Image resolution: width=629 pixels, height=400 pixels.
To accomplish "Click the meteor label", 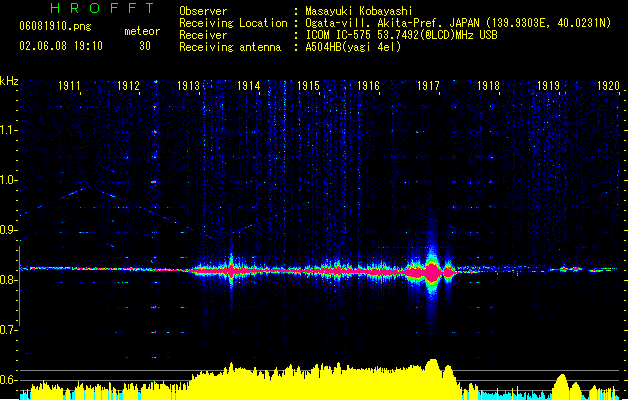I will [142, 31].
